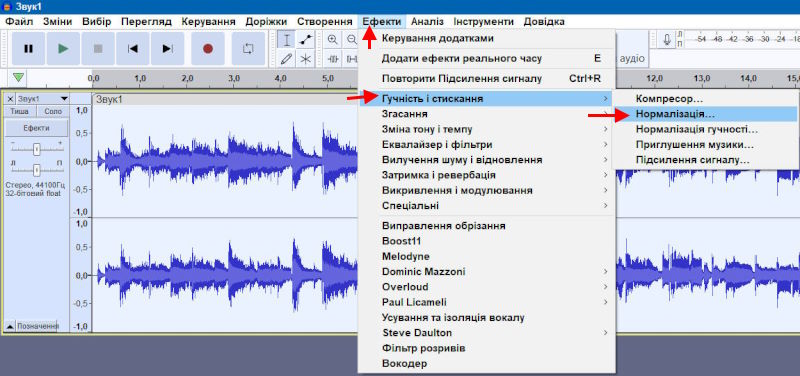800x376 pixels.
Task: Click the Zoom In magnifier icon
Action: coord(333,40)
